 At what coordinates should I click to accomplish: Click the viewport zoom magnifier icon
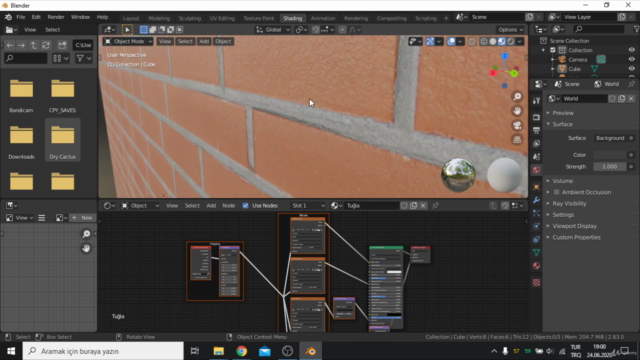coord(517,97)
